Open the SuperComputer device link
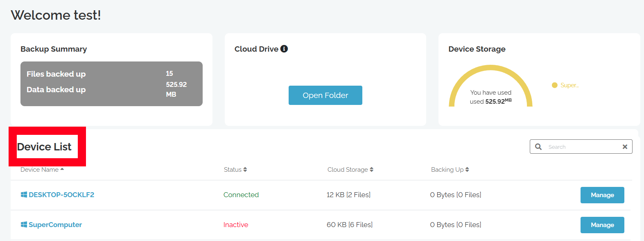Image resolution: width=644 pixels, height=241 pixels. 55,225
